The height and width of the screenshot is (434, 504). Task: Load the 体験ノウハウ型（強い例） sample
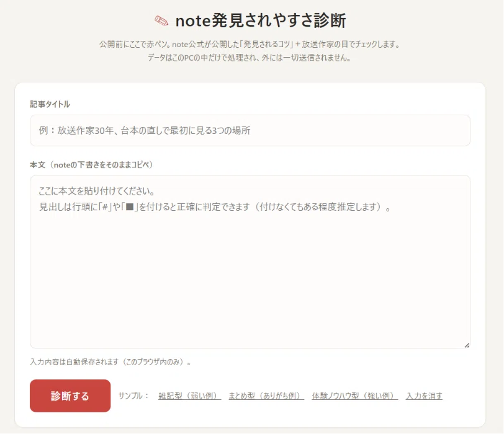click(x=355, y=396)
